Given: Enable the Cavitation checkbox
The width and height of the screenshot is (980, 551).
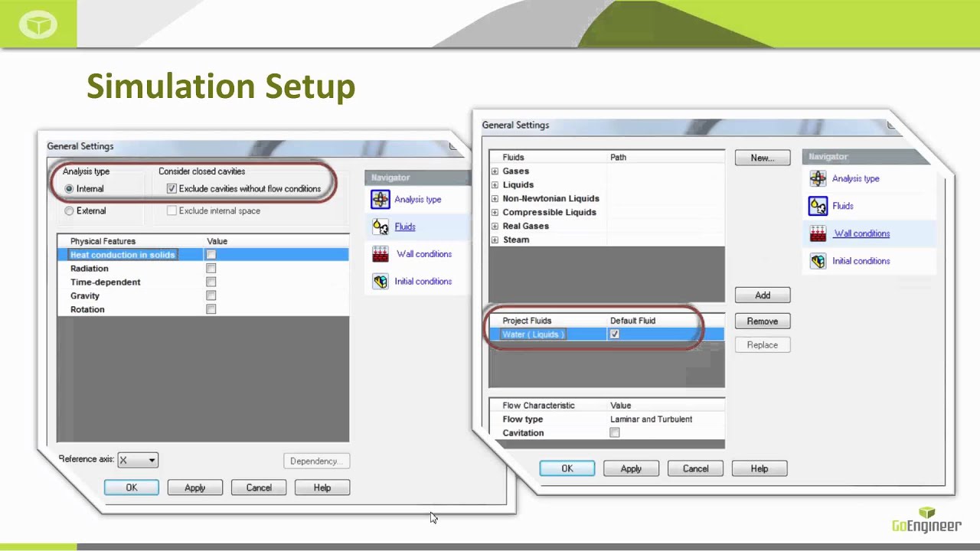Looking at the screenshot, I should 615,433.
